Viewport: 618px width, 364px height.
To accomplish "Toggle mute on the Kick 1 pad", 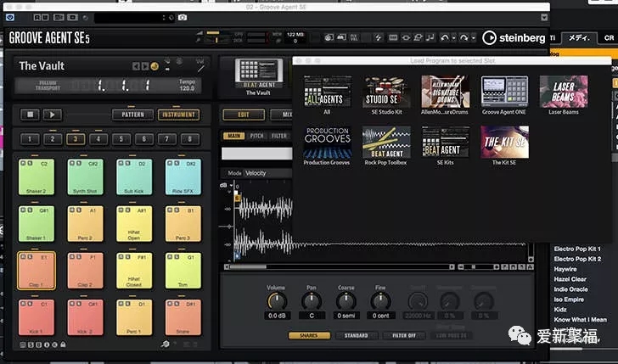I will 23,304.
